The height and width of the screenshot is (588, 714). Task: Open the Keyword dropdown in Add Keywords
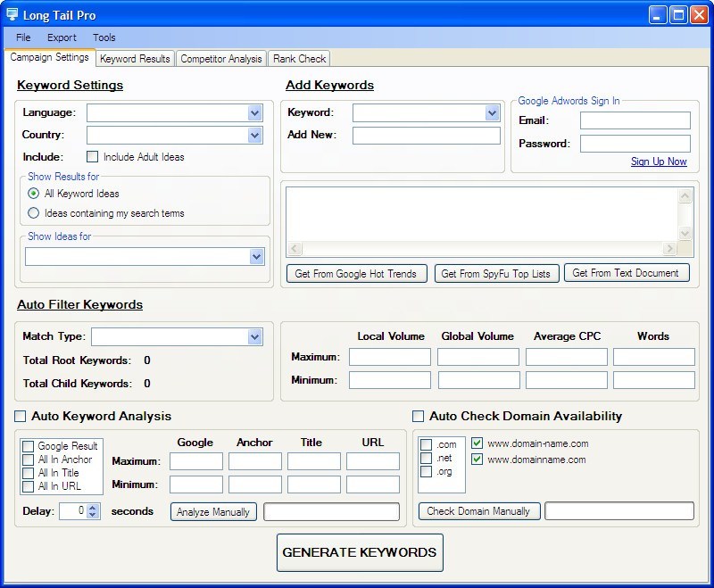coord(492,112)
